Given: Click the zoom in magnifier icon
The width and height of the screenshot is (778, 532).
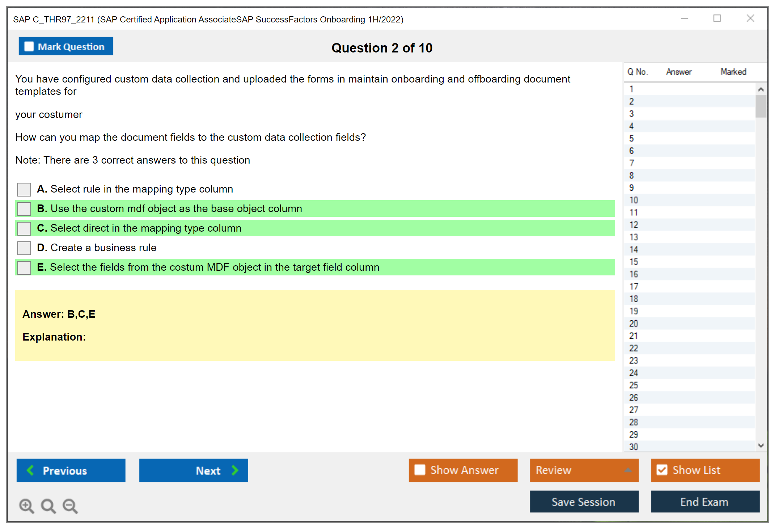Looking at the screenshot, I should 26,506.
